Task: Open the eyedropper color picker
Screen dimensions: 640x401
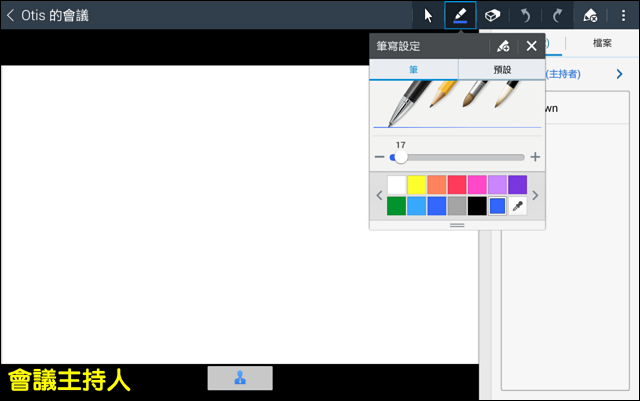Action: [518, 206]
